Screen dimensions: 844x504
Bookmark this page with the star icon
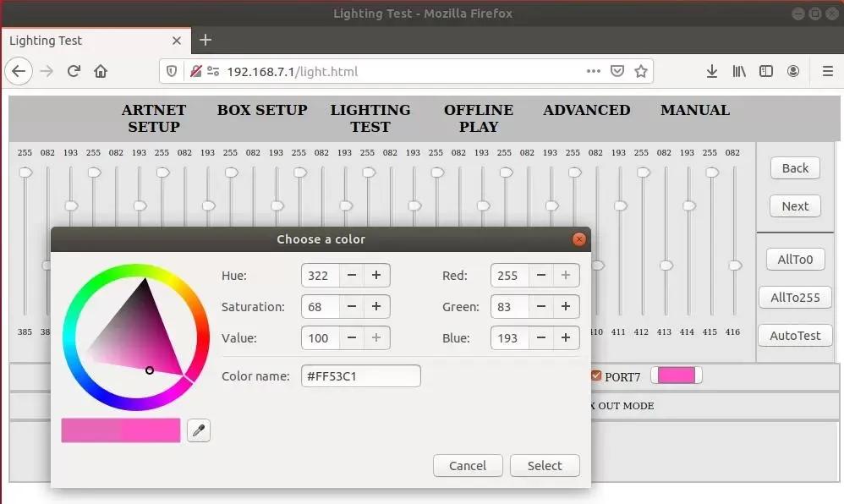pyautogui.click(x=641, y=72)
